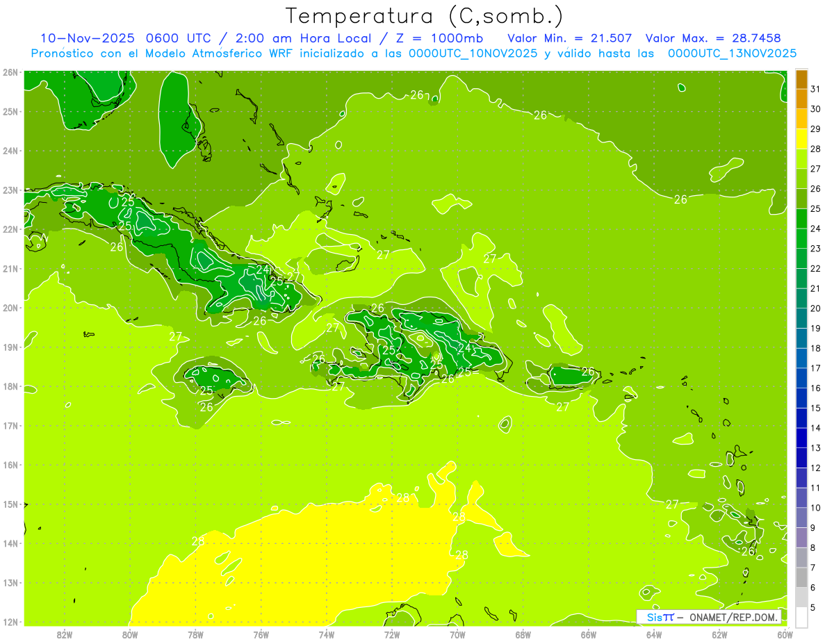Click the colorbar label "12"
The width and height of the screenshot is (834, 644).
coord(815,468)
